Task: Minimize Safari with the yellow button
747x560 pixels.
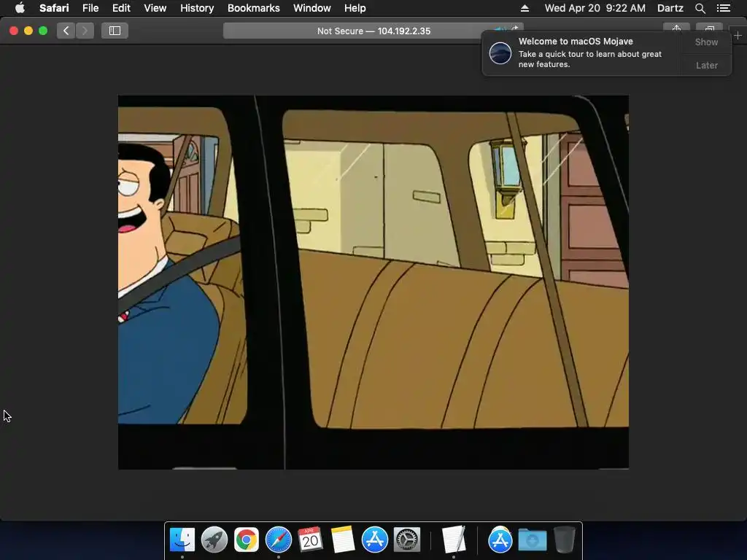Action: pyautogui.click(x=28, y=31)
